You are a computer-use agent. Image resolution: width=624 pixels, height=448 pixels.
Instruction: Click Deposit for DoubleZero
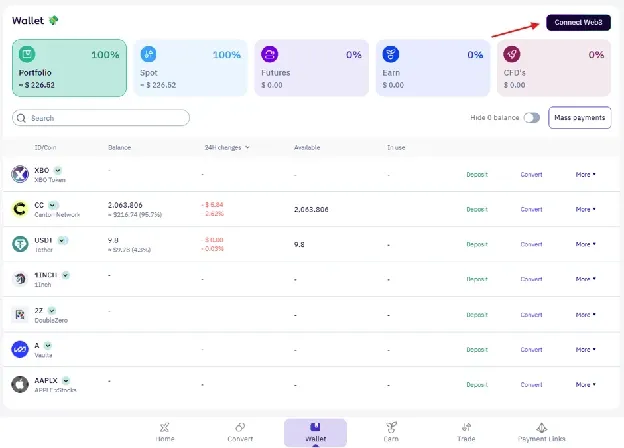click(x=477, y=315)
